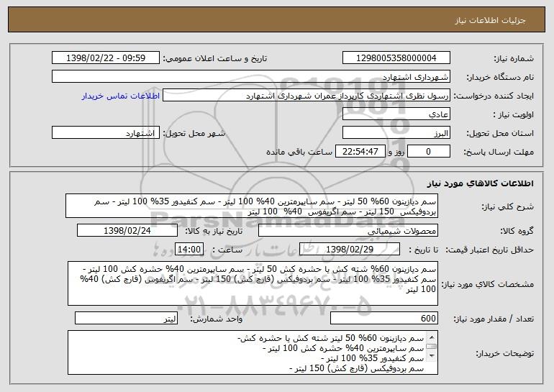
Task: Click the need date field 1398/02/24
Action: pyautogui.click(x=127, y=231)
